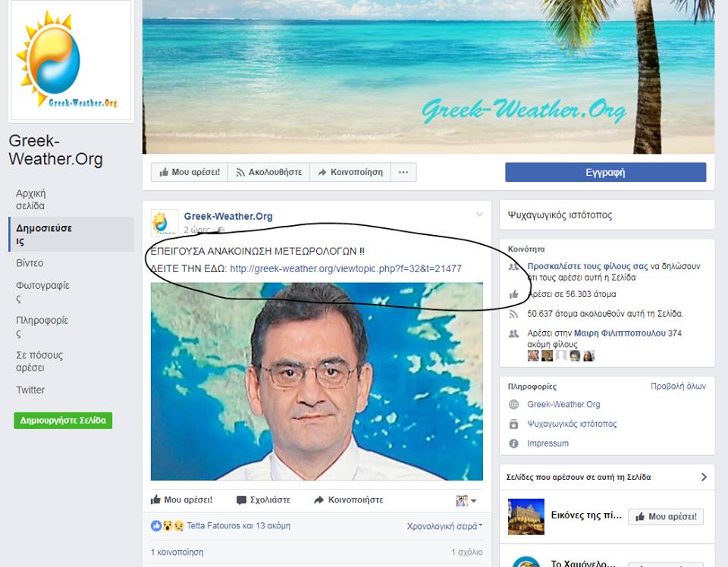The width and height of the screenshot is (728, 567).
Task: Click the blue Εγγραφή sign-up button
Action: [x=605, y=172]
